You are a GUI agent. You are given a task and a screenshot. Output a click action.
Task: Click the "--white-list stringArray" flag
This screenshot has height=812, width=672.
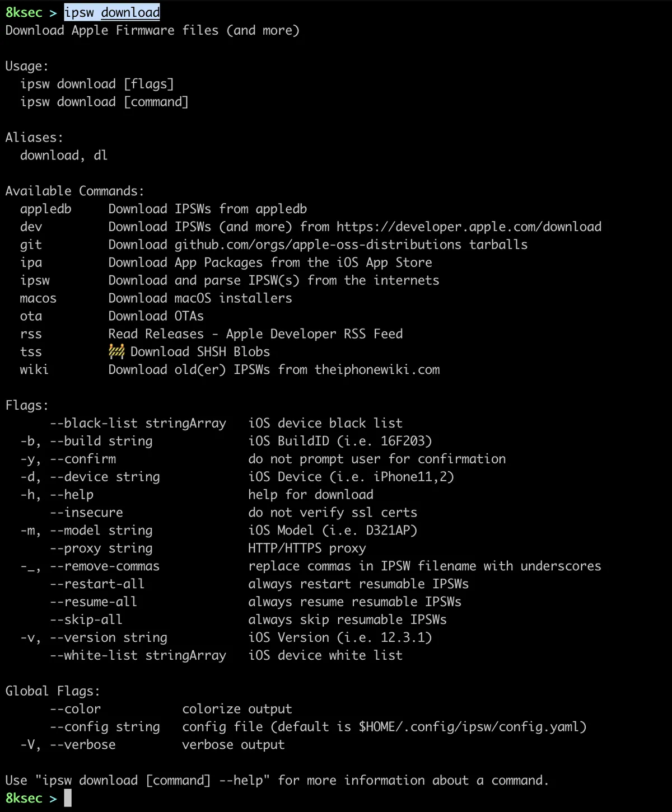click(x=138, y=655)
